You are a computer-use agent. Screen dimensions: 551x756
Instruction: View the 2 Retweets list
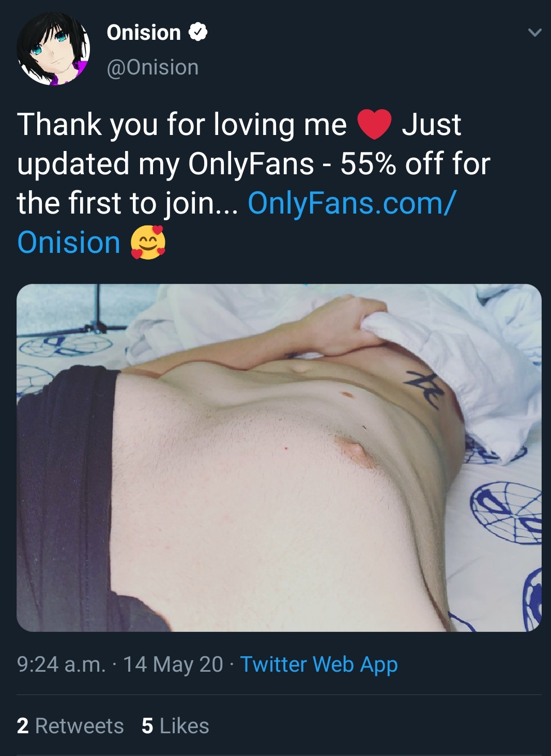click(70, 726)
